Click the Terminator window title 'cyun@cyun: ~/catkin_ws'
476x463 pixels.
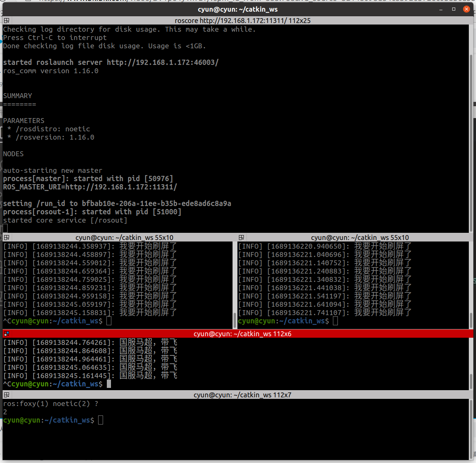coord(238,9)
